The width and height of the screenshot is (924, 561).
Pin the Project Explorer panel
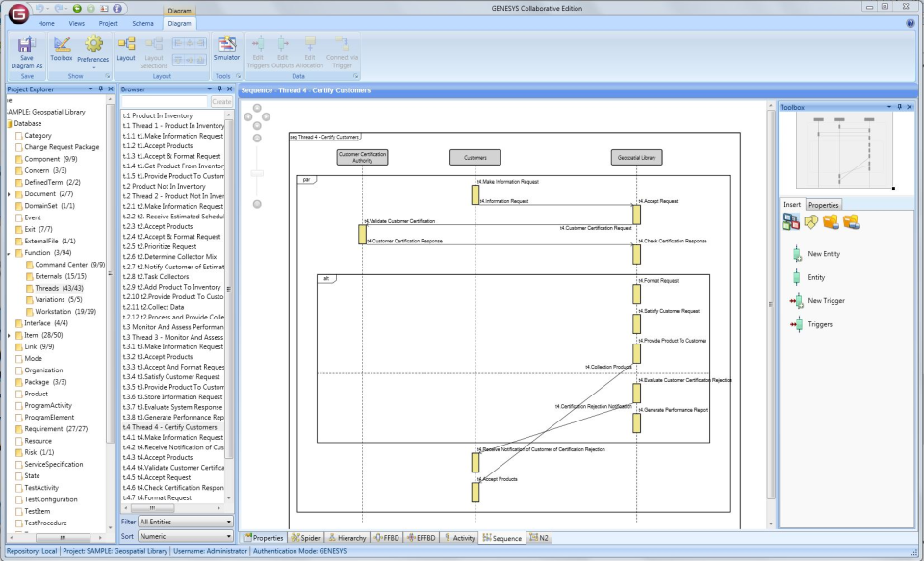click(x=100, y=89)
